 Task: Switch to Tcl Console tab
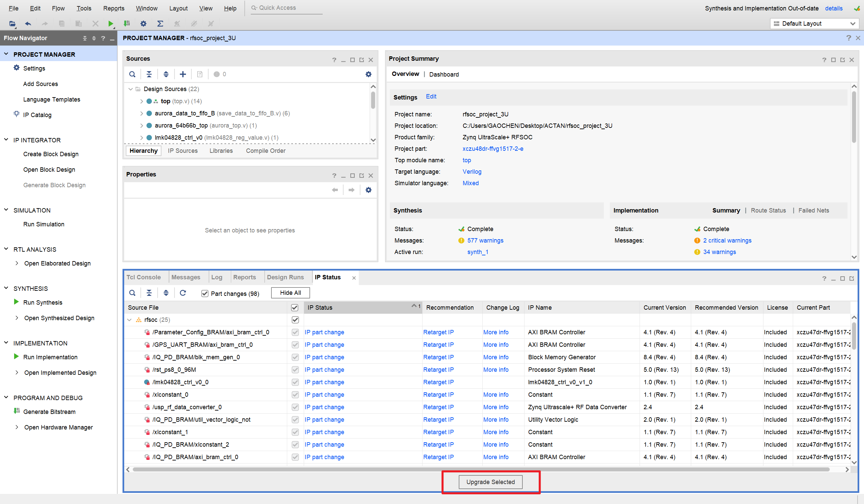click(x=143, y=277)
